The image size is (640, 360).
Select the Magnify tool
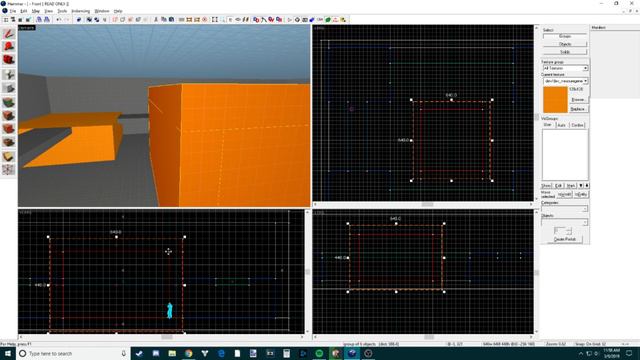coord(9,46)
